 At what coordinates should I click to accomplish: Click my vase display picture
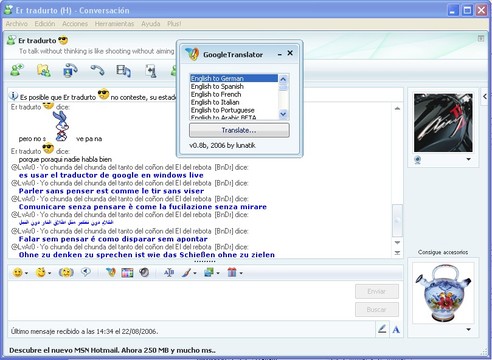click(x=443, y=293)
